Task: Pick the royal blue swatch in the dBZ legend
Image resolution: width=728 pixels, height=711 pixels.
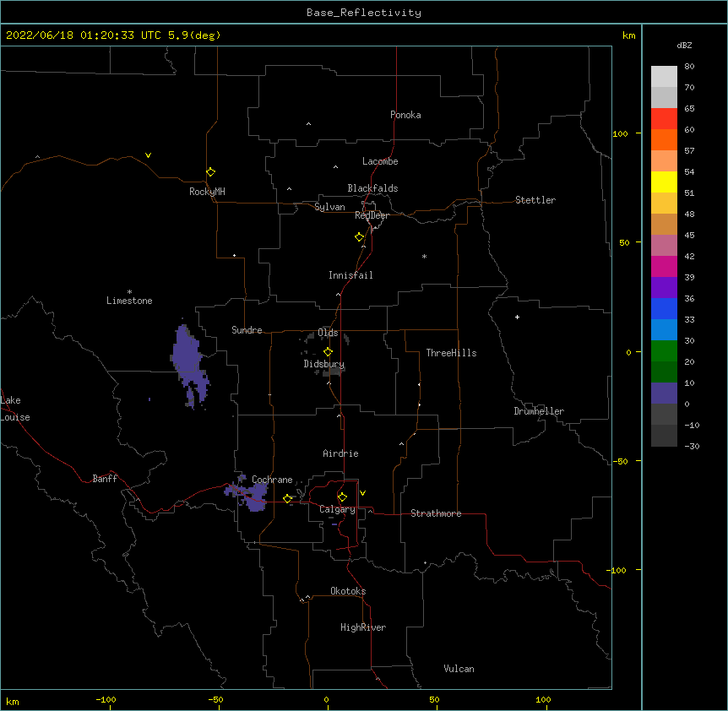Action: pos(664,308)
